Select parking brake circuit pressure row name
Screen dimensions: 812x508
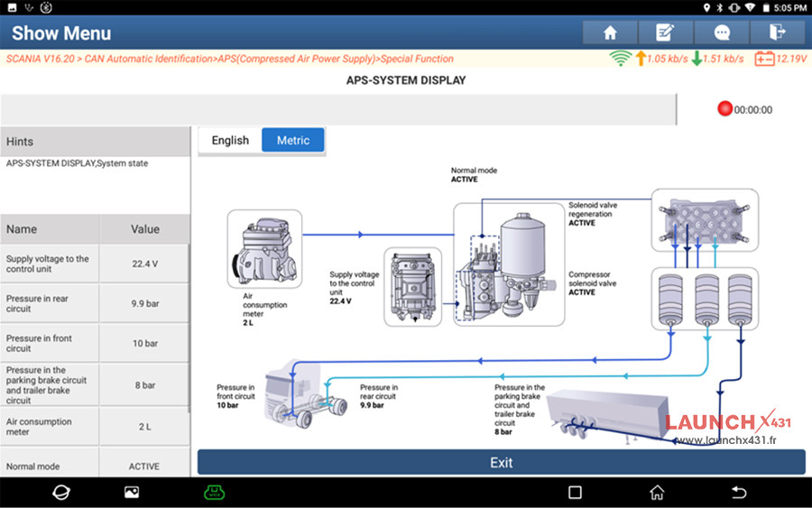click(50, 384)
